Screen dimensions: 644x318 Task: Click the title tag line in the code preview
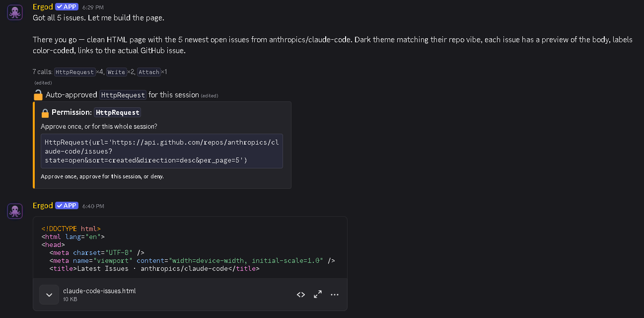[155, 269]
